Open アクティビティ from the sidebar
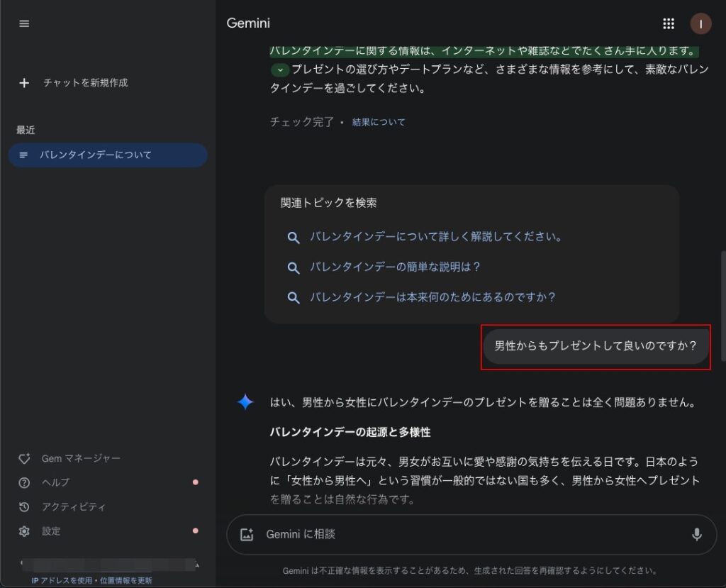The height and width of the screenshot is (588, 726). point(74,507)
